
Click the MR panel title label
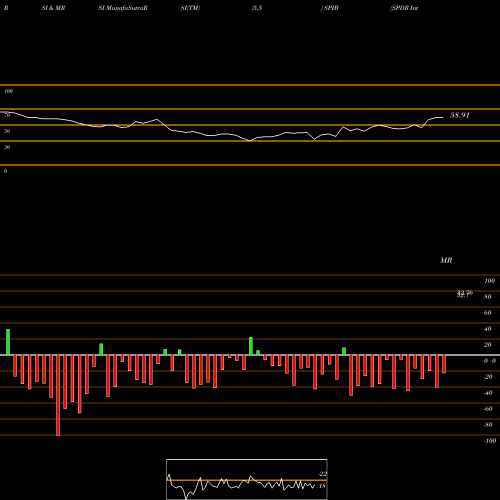click(446, 260)
